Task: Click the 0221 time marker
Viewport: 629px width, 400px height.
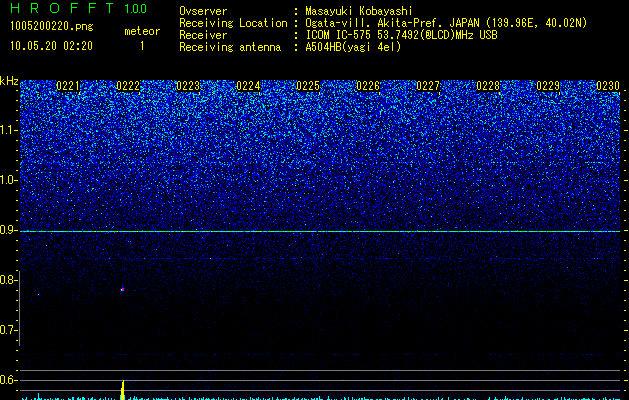Action: pyautogui.click(x=68, y=86)
